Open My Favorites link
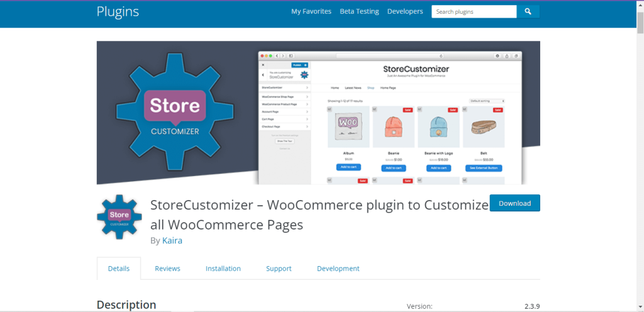Image resolution: width=644 pixels, height=312 pixels. click(x=311, y=11)
